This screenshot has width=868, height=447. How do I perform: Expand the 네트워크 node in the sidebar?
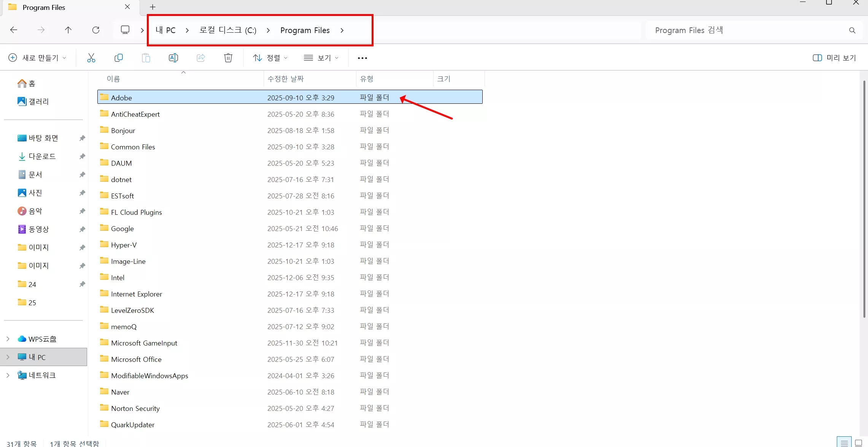(8, 375)
